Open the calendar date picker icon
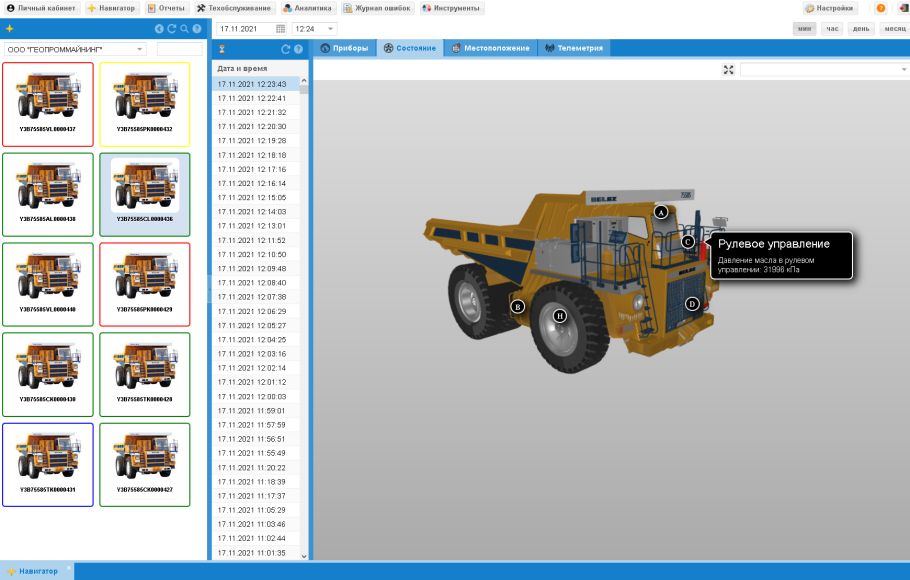 pyautogui.click(x=280, y=28)
